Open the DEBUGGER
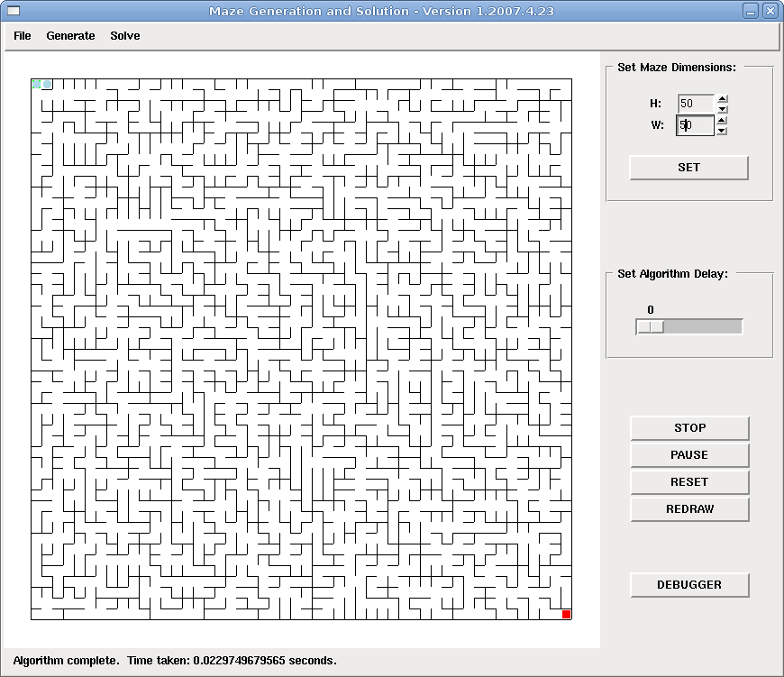 [689, 585]
